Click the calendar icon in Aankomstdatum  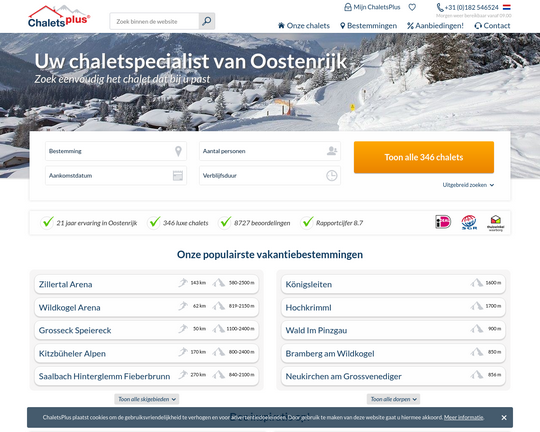178,175
